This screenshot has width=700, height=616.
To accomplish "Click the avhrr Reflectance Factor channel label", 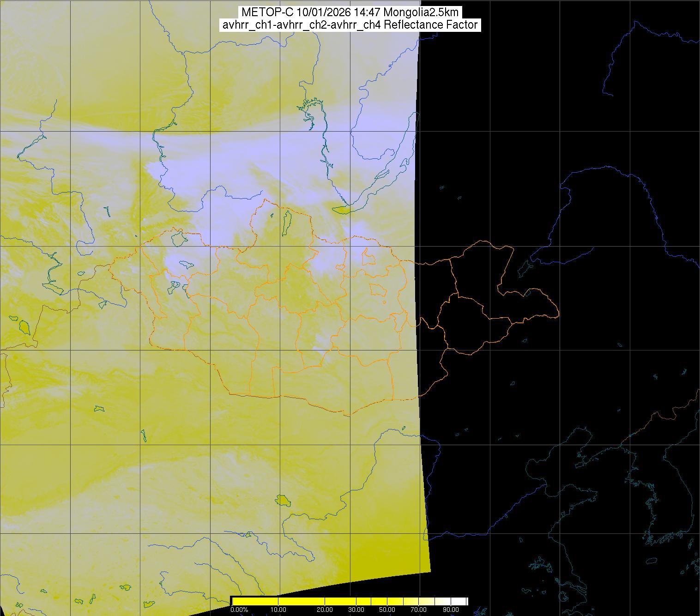I will coord(350,25).
